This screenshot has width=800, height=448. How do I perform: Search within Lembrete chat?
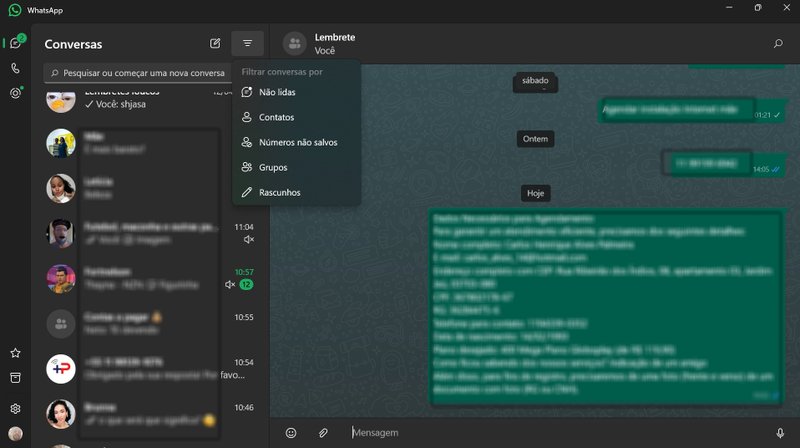pyautogui.click(x=778, y=43)
